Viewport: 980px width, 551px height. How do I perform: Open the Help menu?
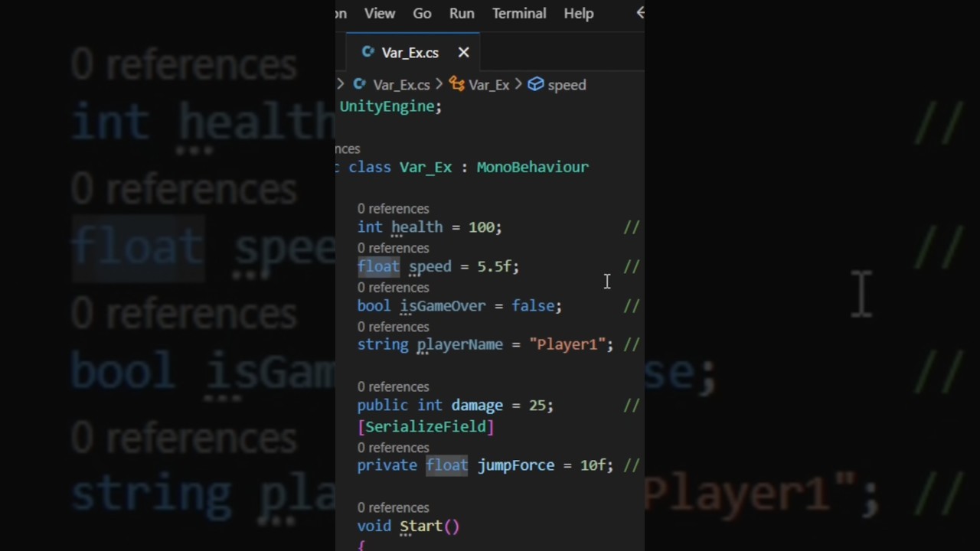pos(579,13)
